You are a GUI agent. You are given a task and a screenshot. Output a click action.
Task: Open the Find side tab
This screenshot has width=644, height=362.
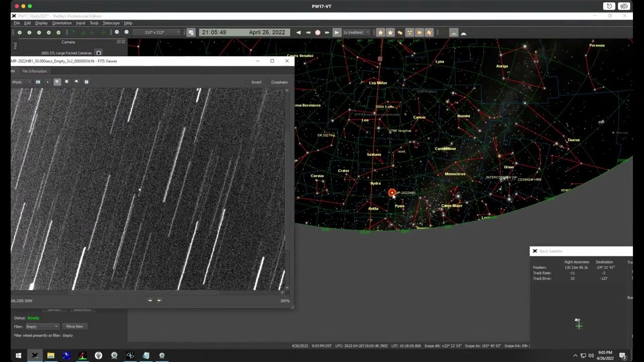15,45
